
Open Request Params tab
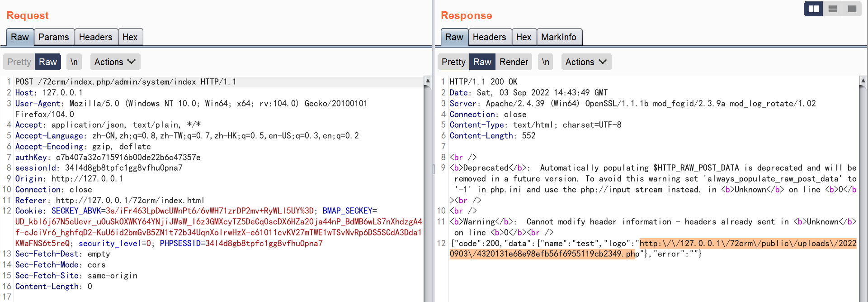(54, 37)
